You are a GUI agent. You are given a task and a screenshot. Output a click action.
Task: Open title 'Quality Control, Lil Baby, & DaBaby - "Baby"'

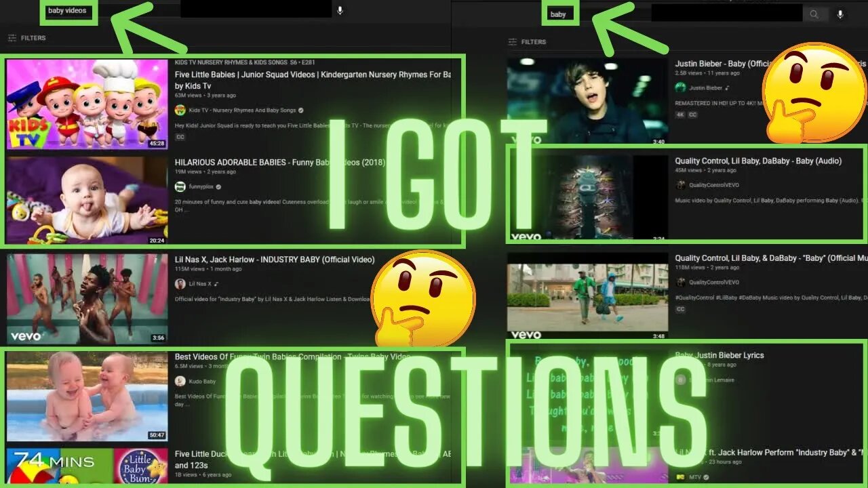pyautogui.click(x=770, y=258)
